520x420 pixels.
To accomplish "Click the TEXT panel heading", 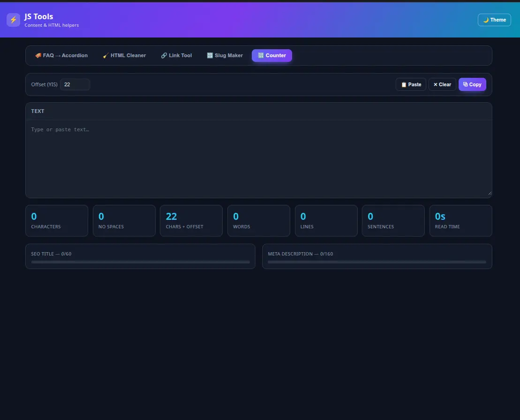I will click(38, 111).
